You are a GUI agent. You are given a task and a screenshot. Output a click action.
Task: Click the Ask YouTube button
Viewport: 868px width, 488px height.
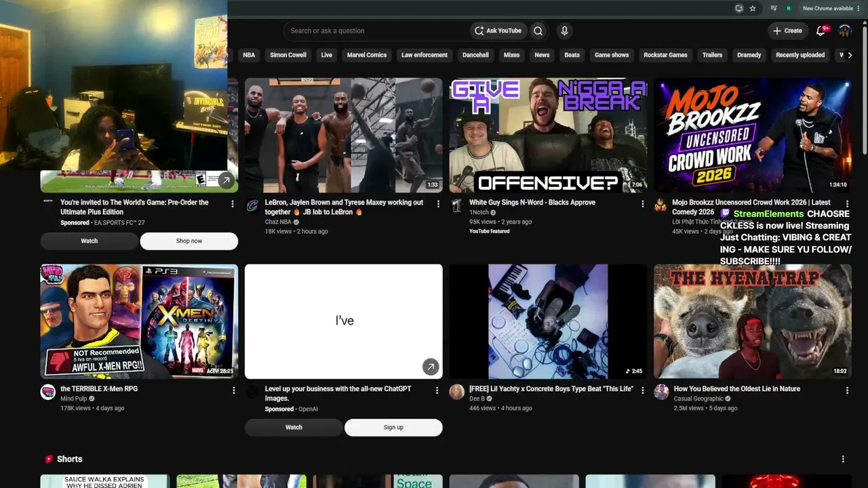pos(498,30)
